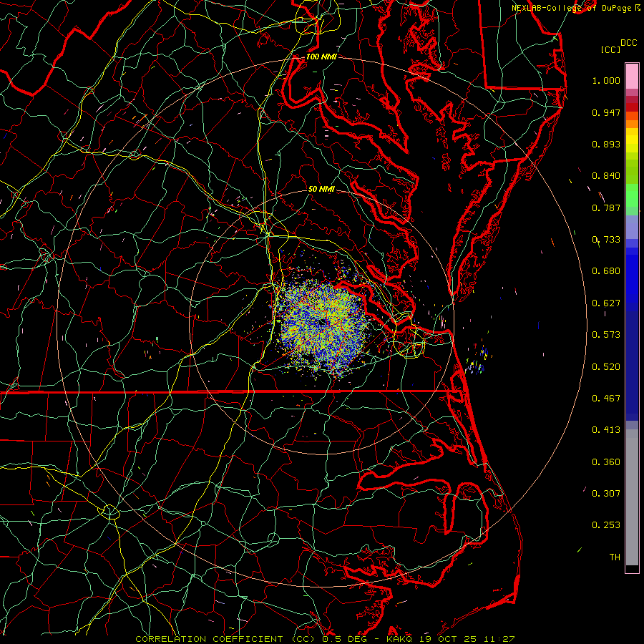Click the 0.787 scale value
The width and height of the screenshot is (644, 644).
click(606, 208)
